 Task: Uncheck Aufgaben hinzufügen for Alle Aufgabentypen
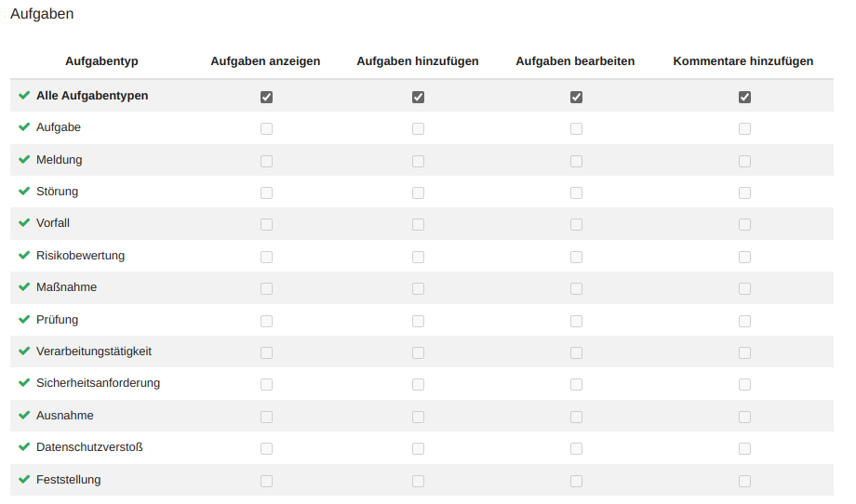point(418,97)
